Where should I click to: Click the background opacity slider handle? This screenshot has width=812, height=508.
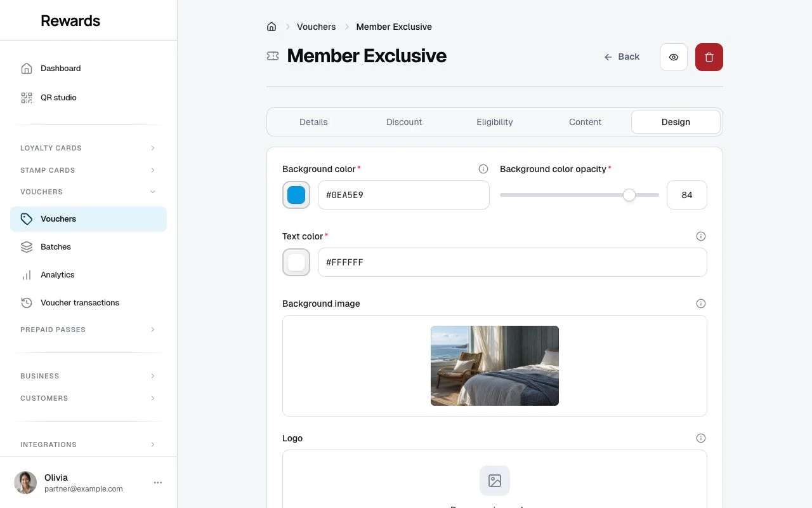coord(629,195)
